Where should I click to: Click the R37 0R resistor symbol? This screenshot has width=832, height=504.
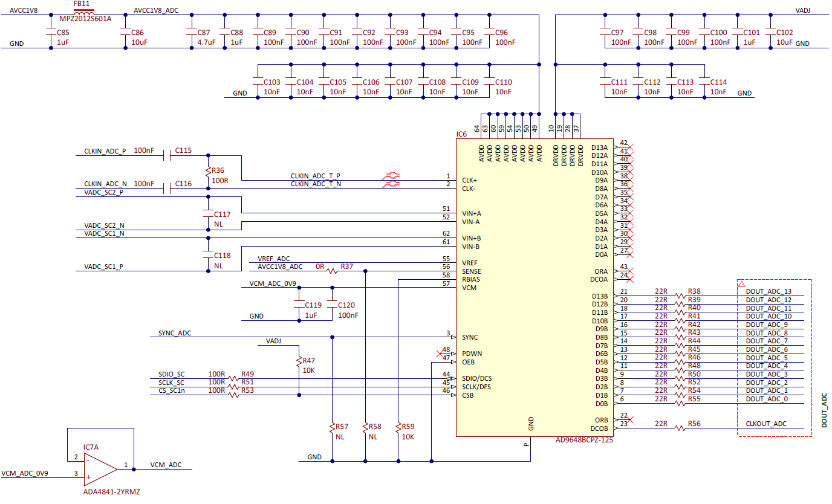pos(332,271)
